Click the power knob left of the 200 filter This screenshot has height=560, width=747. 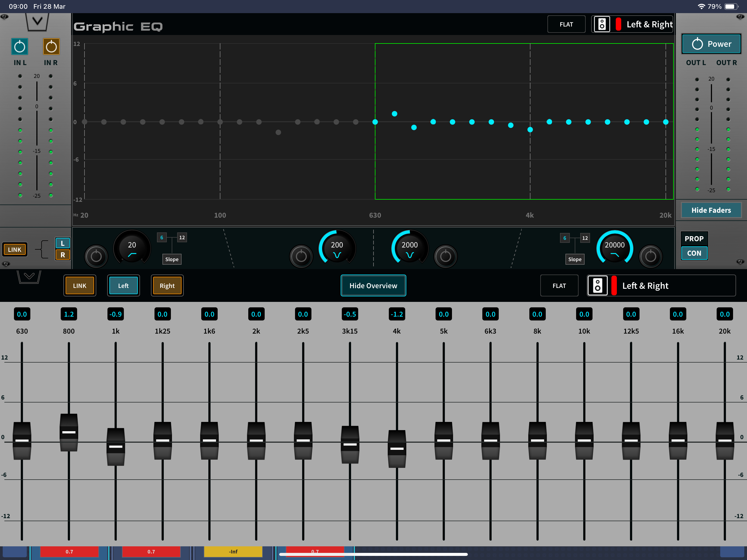click(301, 256)
